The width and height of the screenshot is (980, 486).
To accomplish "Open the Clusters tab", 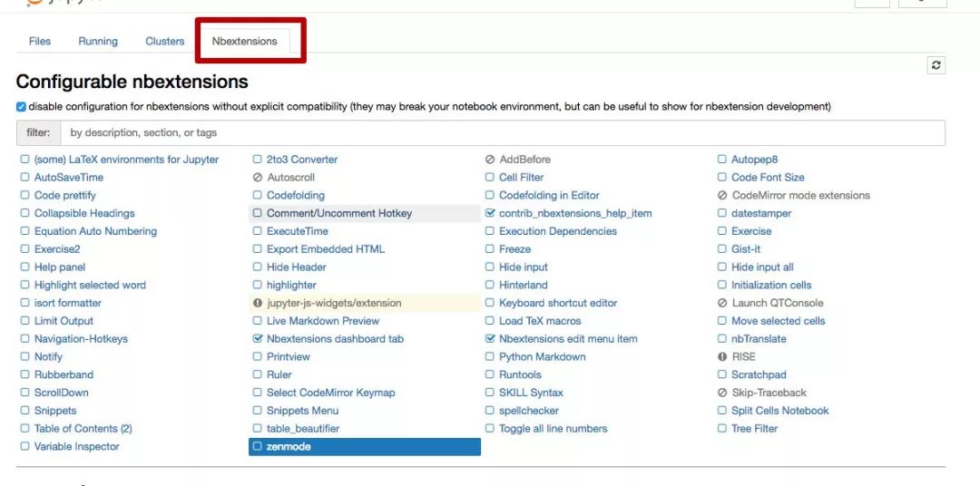I will tap(164, 42).
